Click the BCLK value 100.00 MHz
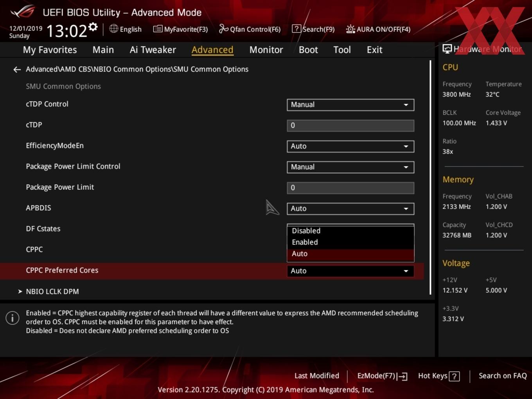This screenshot has height=399, width=532. click(x=459, y=123)
